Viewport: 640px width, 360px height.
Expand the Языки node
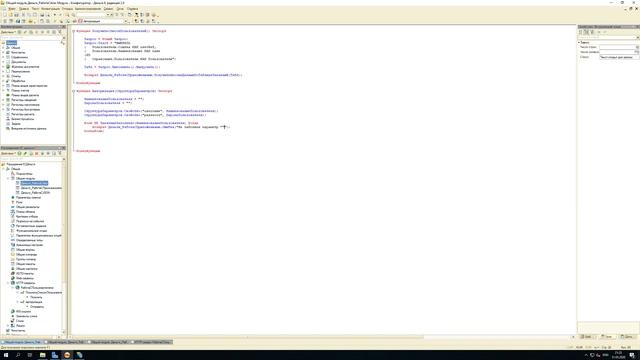[8, 326]
